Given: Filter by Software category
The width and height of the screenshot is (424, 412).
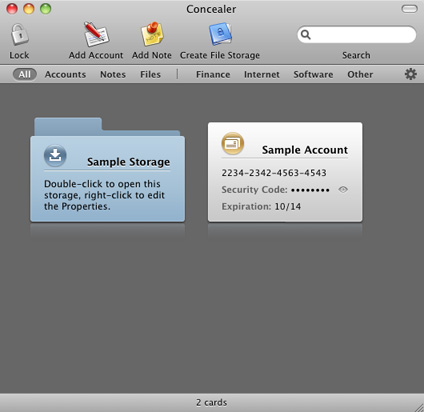Looking at the screenshot, I should 313,74.
